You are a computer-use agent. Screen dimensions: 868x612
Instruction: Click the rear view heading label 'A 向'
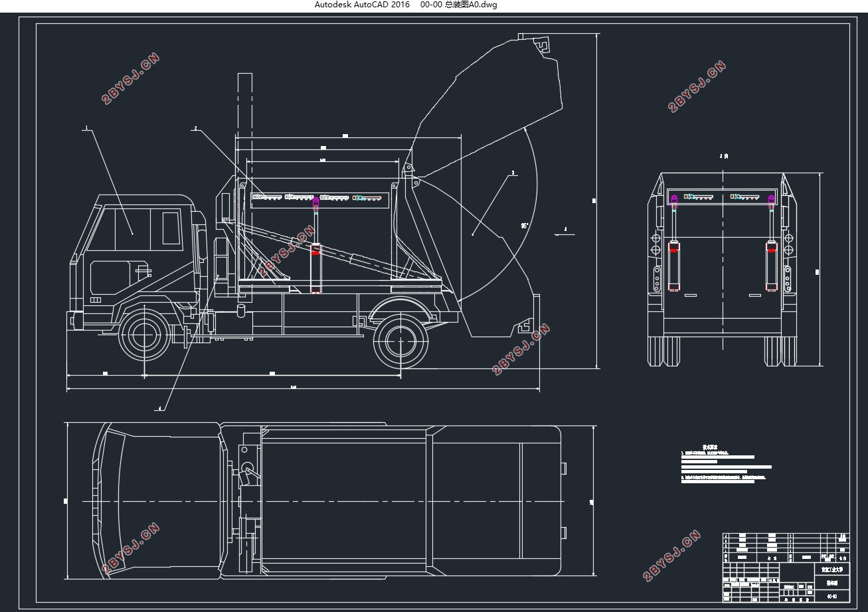point(724,157)
